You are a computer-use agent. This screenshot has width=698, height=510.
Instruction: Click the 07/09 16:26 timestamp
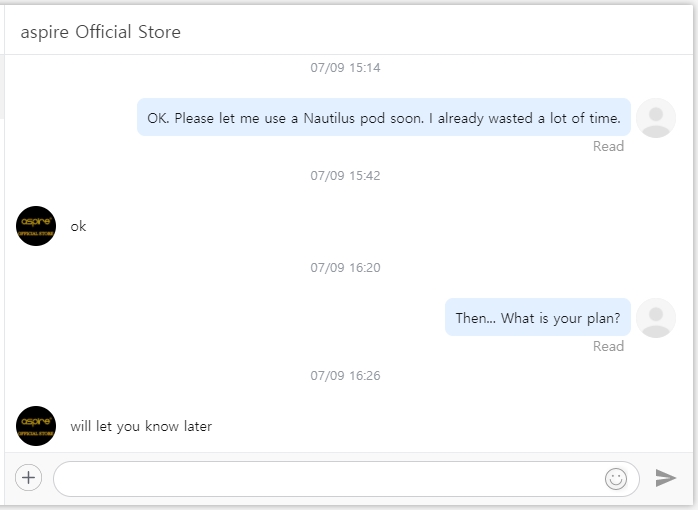[345, 376]
